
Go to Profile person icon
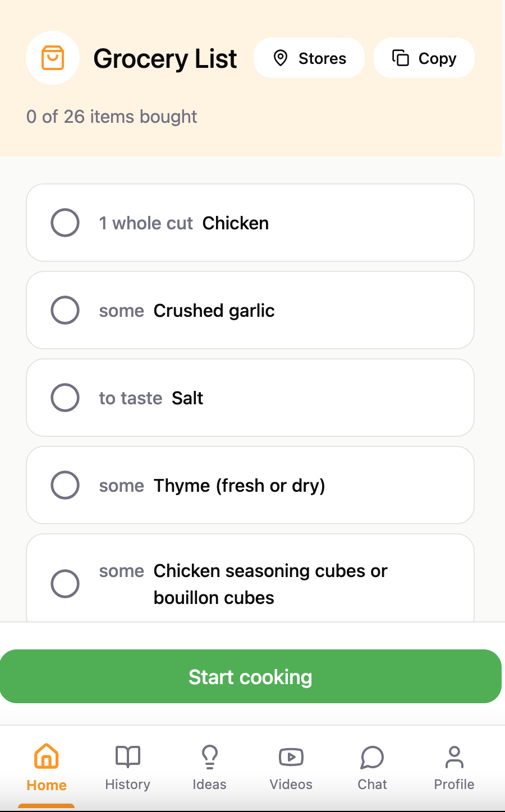pos(454,756)
